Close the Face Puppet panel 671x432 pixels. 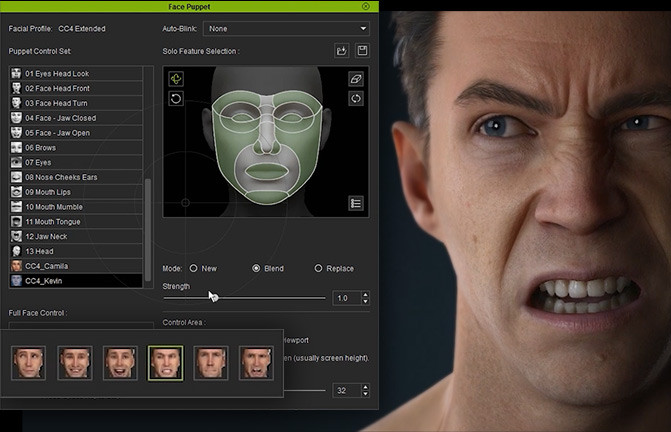[365, 6]
